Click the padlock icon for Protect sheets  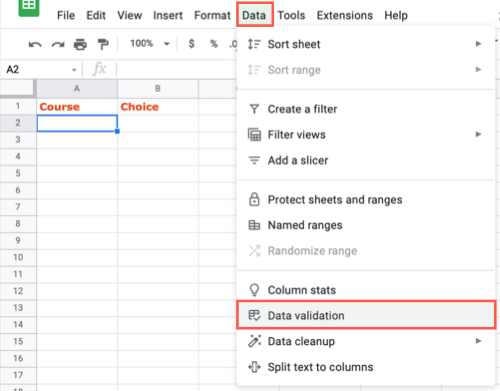coord(254,199)
